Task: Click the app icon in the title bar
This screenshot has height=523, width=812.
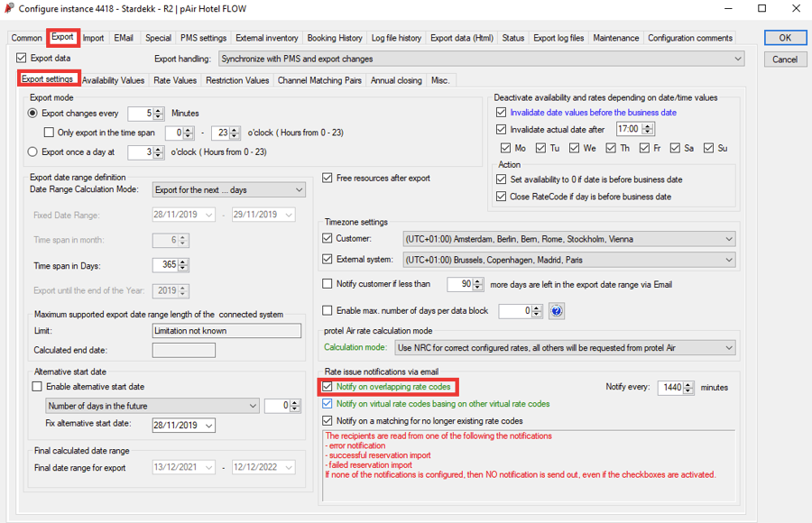Action: (x=10, y=9)
